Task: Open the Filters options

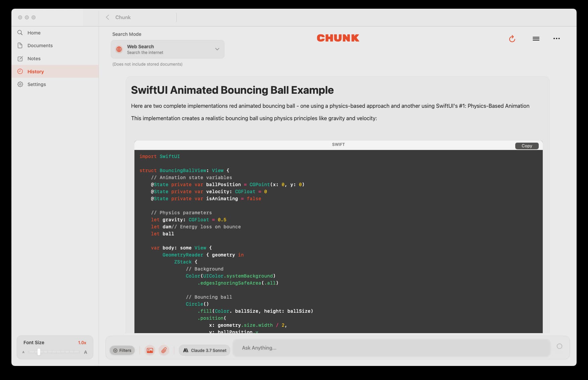Action: tap(122, 350)
